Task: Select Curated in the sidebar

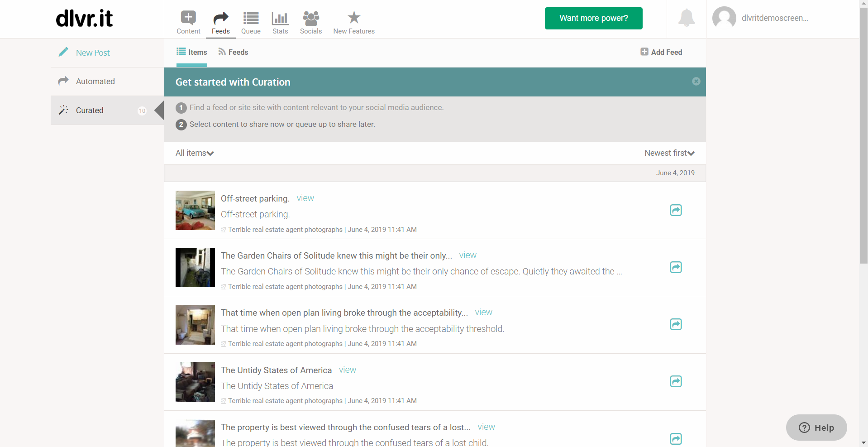Action: click(x=107, y=111)
